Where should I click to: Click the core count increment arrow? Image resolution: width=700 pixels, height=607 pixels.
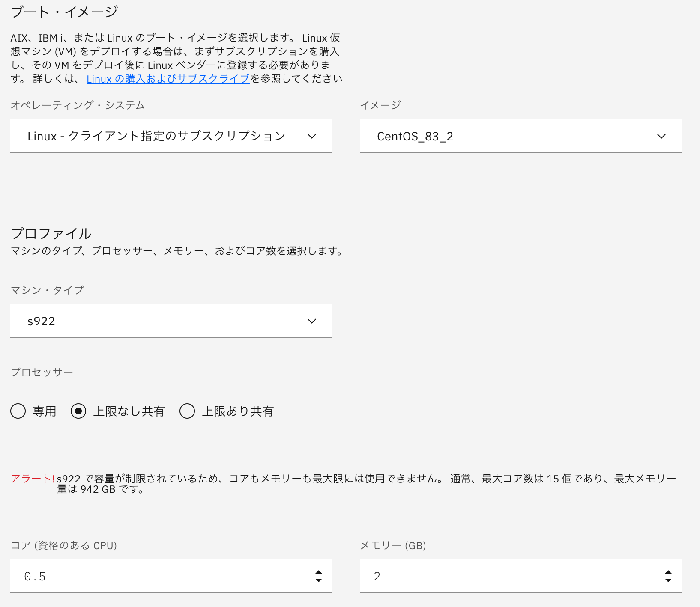(318, 572)
